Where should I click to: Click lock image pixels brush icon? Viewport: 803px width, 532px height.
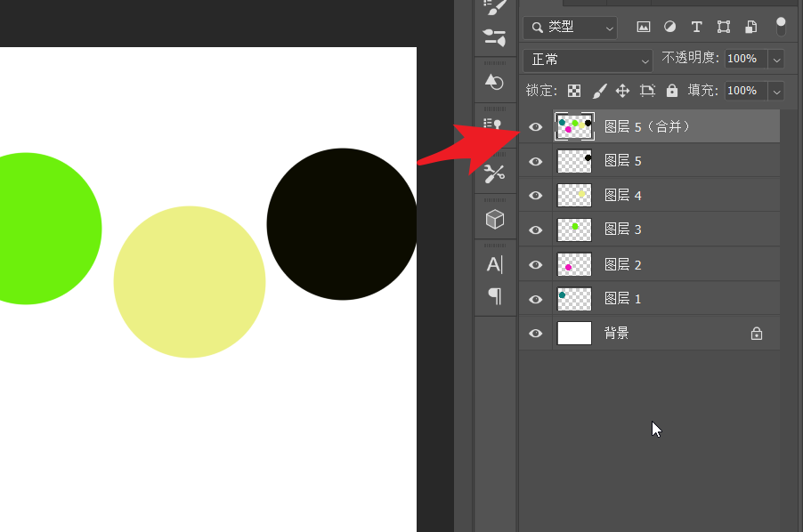pyautogui.click(x=599, y=91)
